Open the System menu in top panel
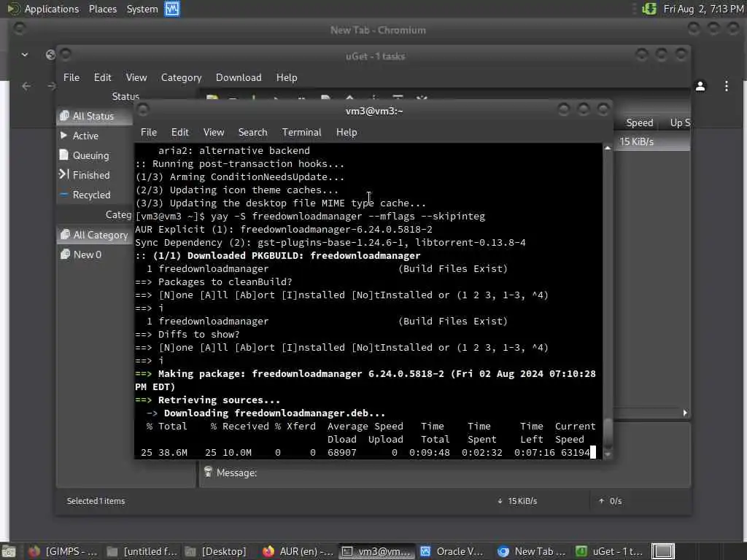The height and width of the screenshot is (560, 747). tap(142, 9)
